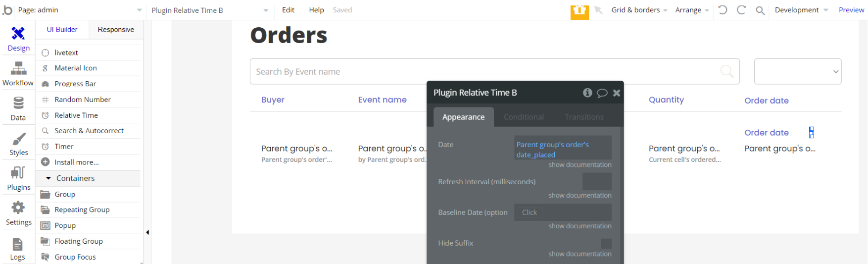Screen dimensions: 868x264
Task: Open the Edit menu
Action: [288, 10]
